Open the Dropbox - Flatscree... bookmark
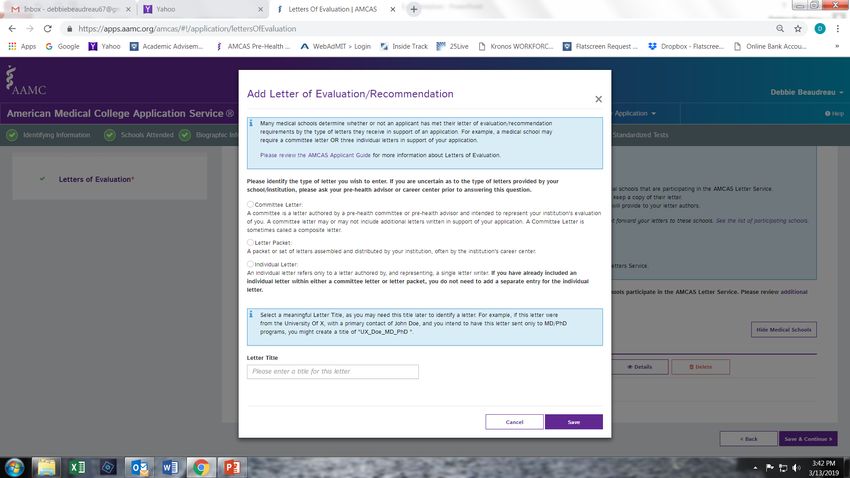Screen dimensions: 850x478 686,47
